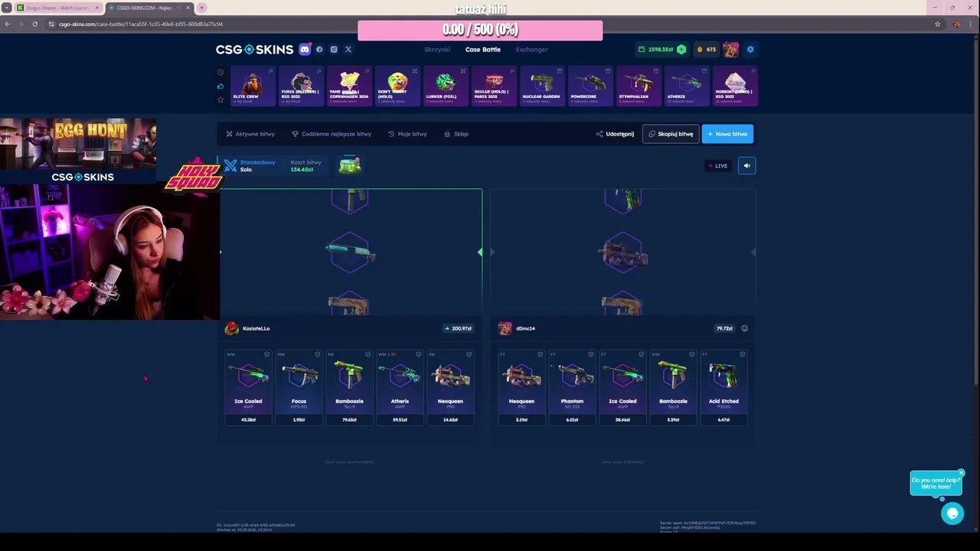Image resolution: width=980 pixels, height=551 pixels.
Task: Open the Lurker (Foil) drop thumbnail
Action: coord(445,86)
